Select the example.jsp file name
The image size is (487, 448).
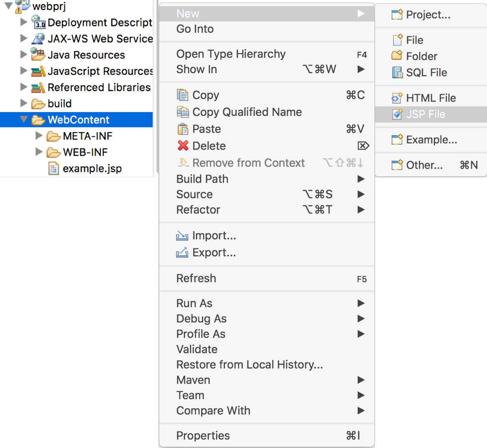92,169
